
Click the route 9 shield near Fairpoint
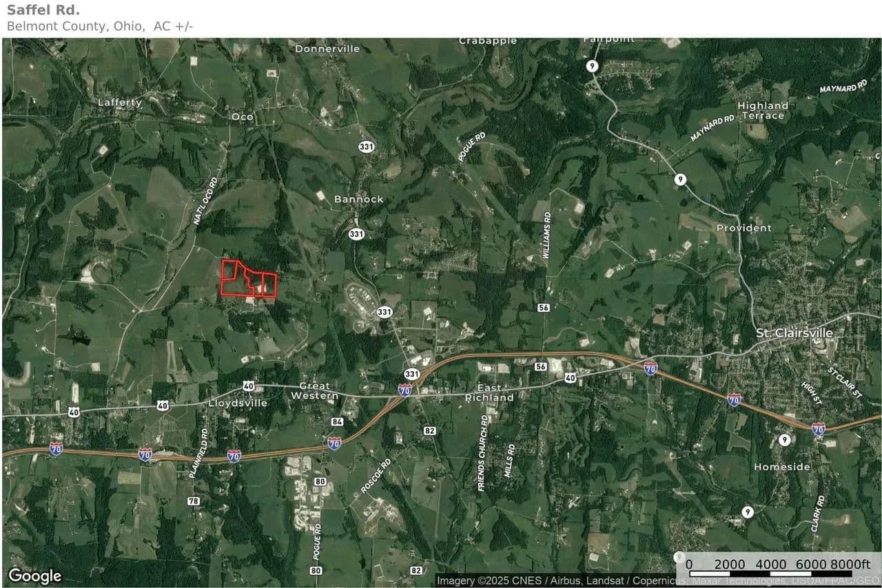pos(592,65)
